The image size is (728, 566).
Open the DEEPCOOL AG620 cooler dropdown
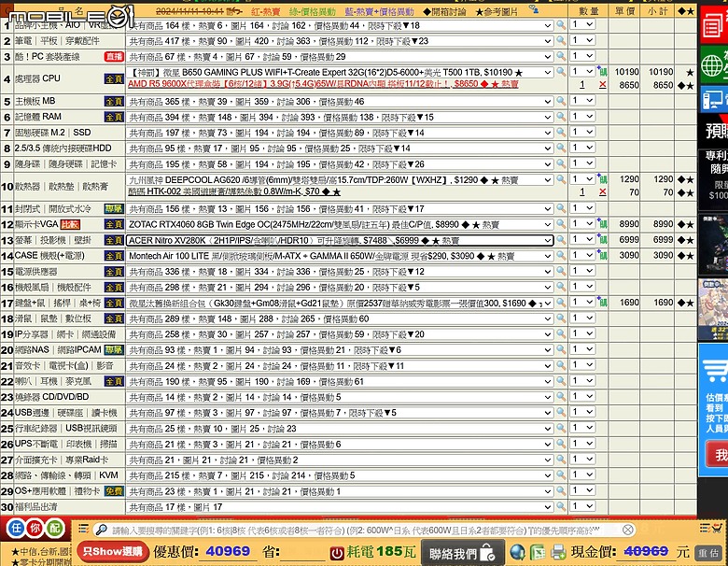point(340,180)
